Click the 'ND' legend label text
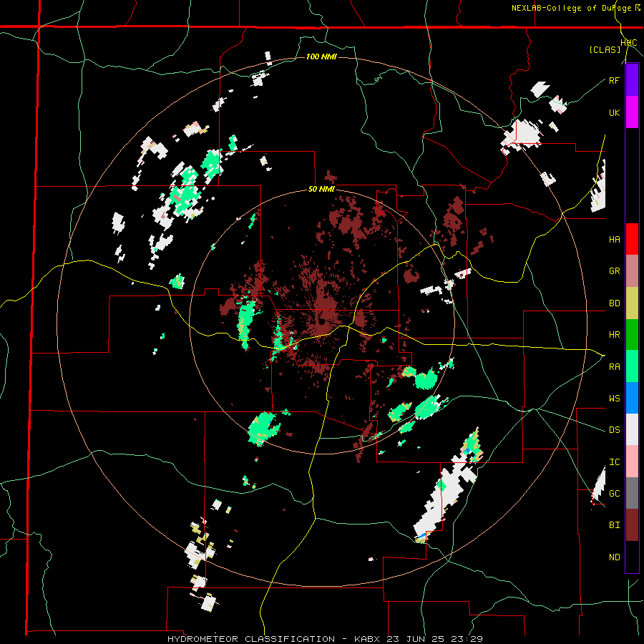Screen dimensions: 644x644 [615, 557]
